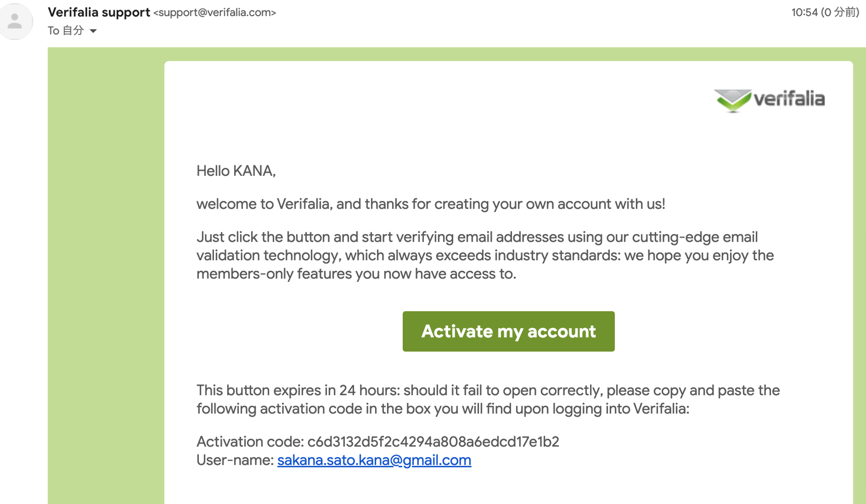Screen dimensions: 866x504
Task: Open the sakana.sato.kana@gmail.com link
Action: (374, 460)
